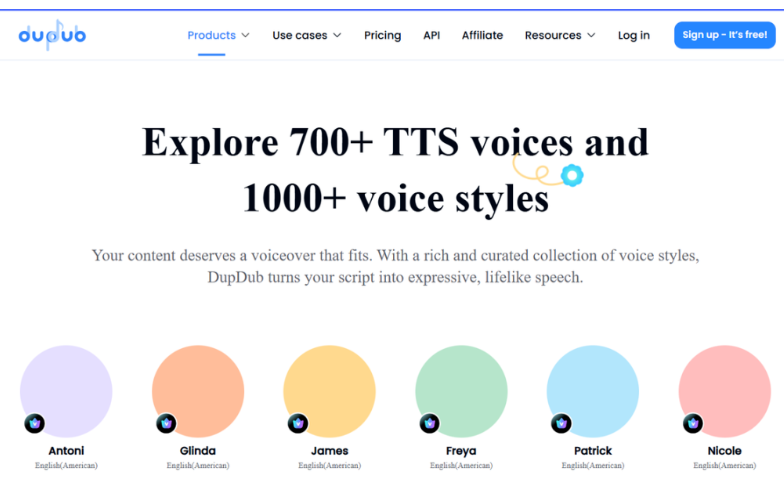The image size is (784, 483).
Task: Select Patrick's light blue voice avatar
Action: pyautogui.click(x=593, y=390)
